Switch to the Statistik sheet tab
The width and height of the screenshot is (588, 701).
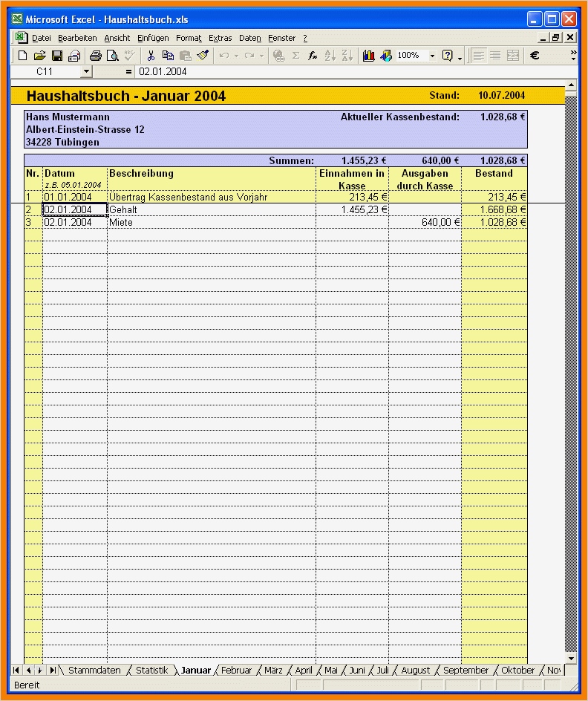[152, 670]
